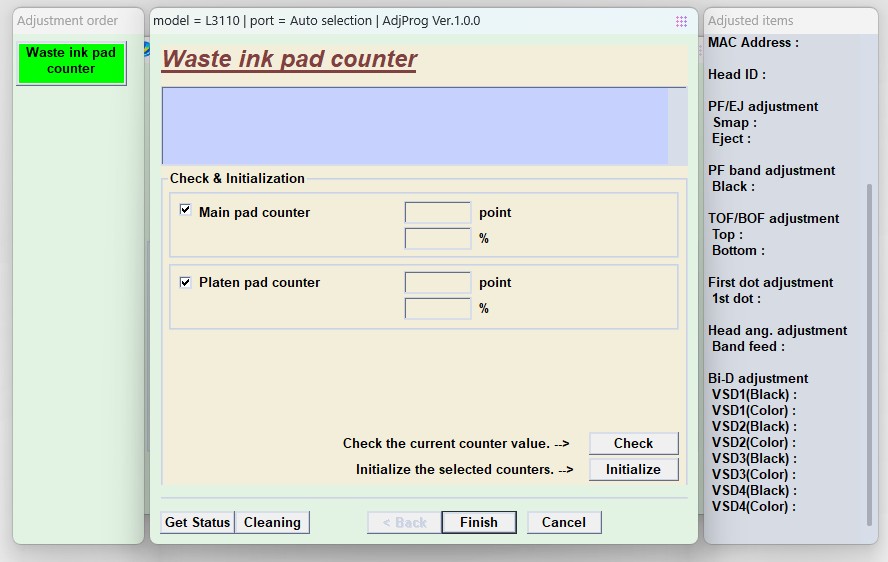
Task: Cancel the waste ink pad dialog
Action: click(563, 522)
